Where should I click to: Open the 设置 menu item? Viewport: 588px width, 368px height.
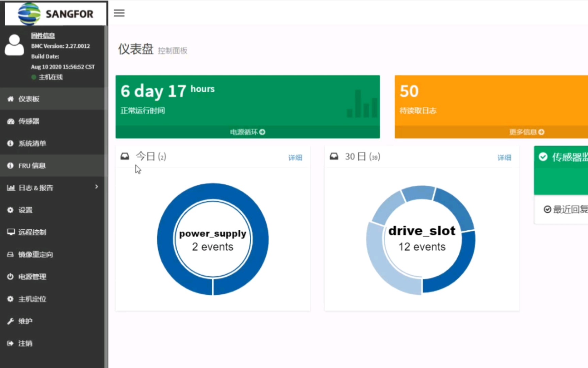[x=52, y=210]
